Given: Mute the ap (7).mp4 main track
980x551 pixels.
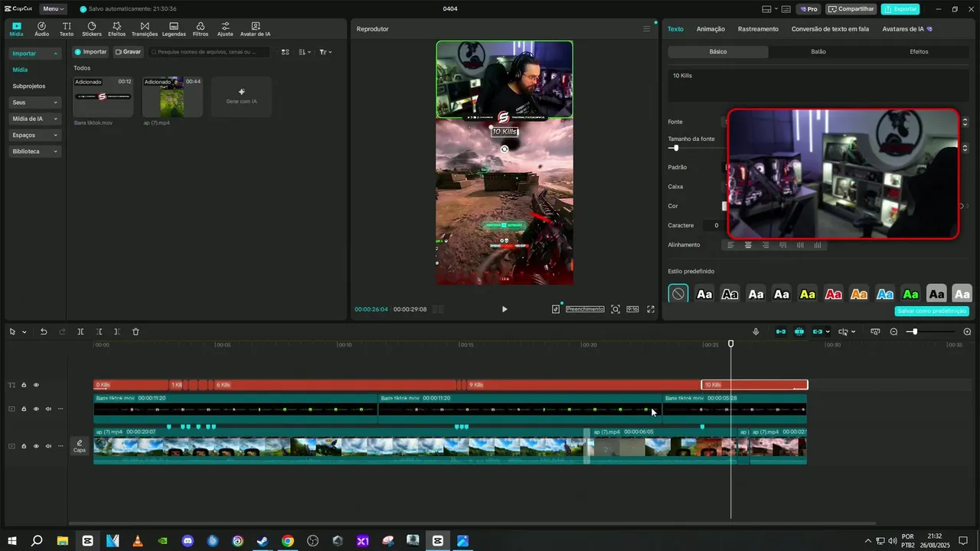Looking at the screenshot, I should pos(48,446).
